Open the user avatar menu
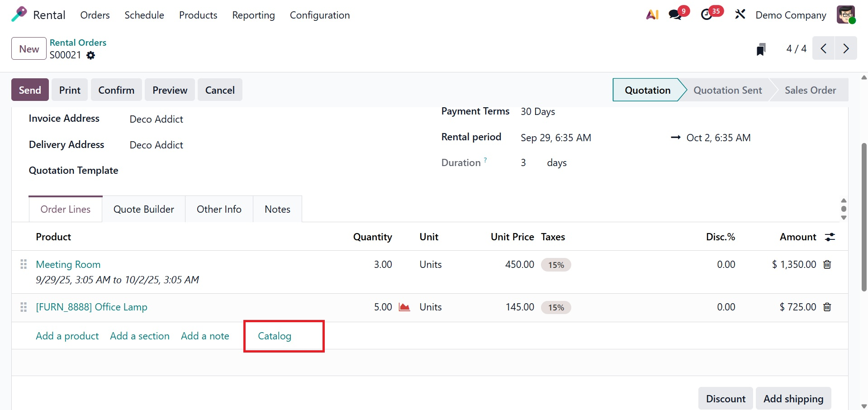Viewport: 868px width, 410px height. pyautogui.click(x=845, y=15)
